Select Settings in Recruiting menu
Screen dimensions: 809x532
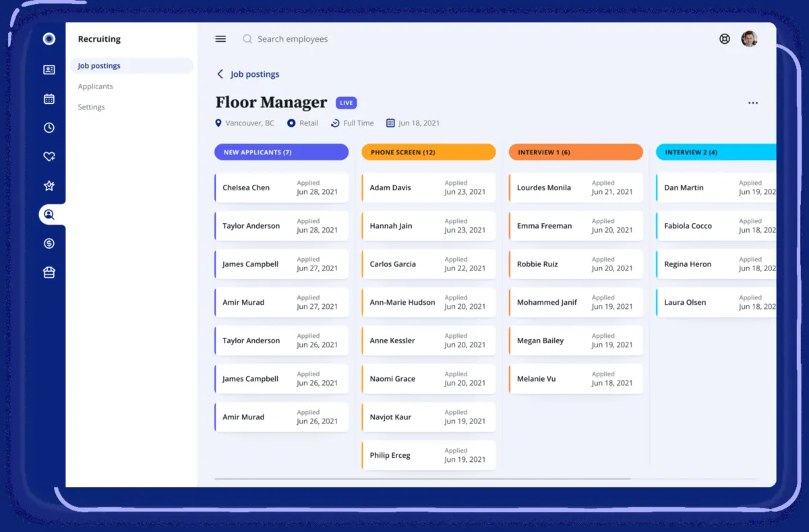pos(92,107)
